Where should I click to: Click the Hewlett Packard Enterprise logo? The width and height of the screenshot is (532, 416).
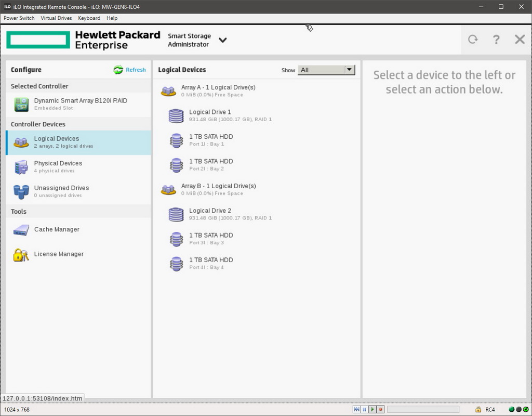83,40
